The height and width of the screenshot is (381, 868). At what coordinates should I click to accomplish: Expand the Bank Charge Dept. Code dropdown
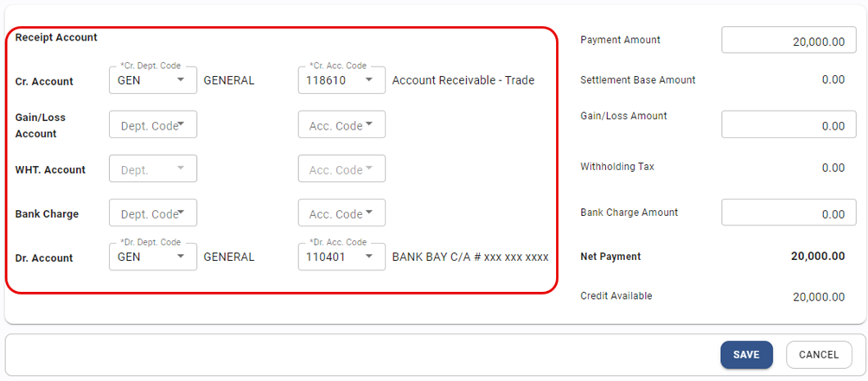coord(153,213)
